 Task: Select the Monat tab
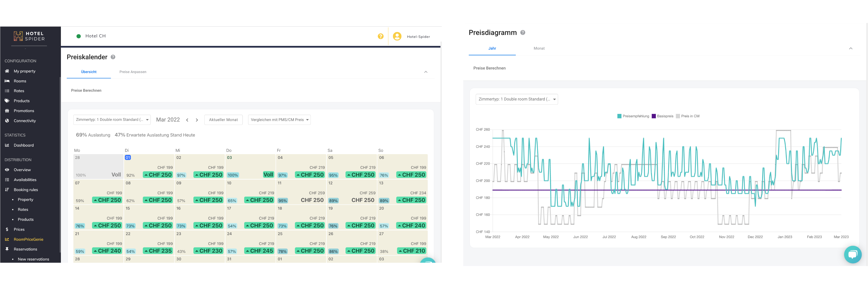[539, 49]
